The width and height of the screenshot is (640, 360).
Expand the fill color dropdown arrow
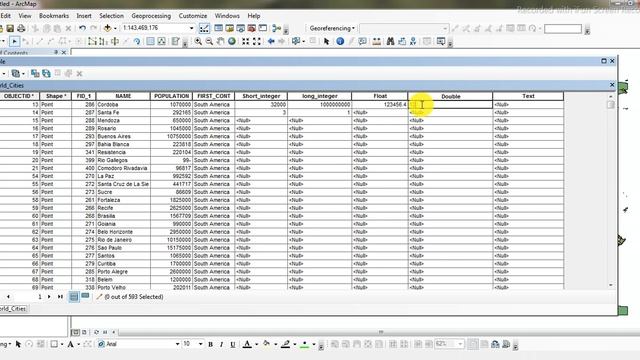pos(276,344)
